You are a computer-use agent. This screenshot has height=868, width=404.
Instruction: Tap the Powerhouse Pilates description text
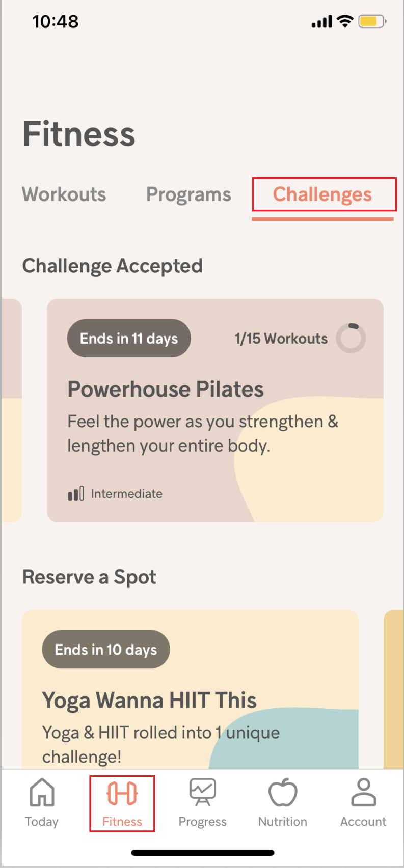(x=202, y=434)
